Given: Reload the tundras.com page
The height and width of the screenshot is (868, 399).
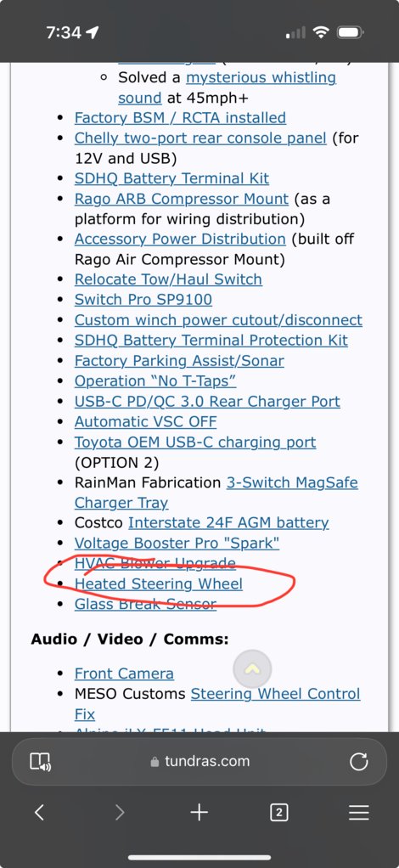Looking at the screenshot, I should click(358, 762).
